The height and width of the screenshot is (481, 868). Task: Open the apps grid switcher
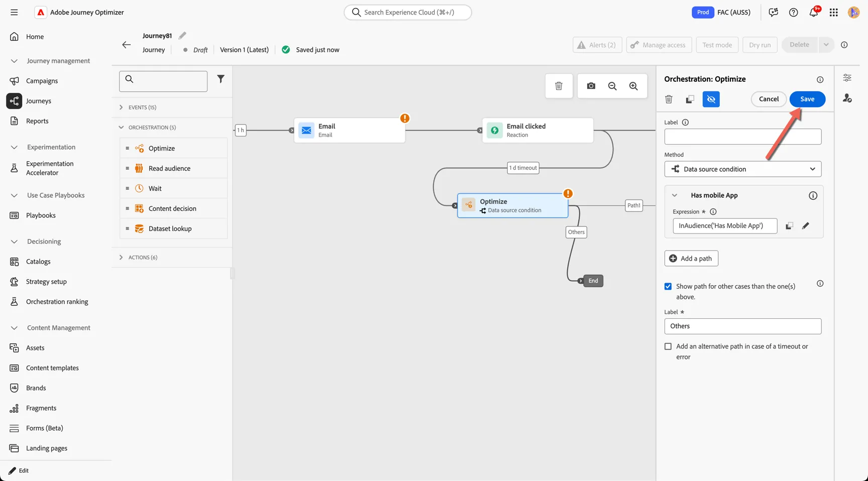(x=834, y=12)
